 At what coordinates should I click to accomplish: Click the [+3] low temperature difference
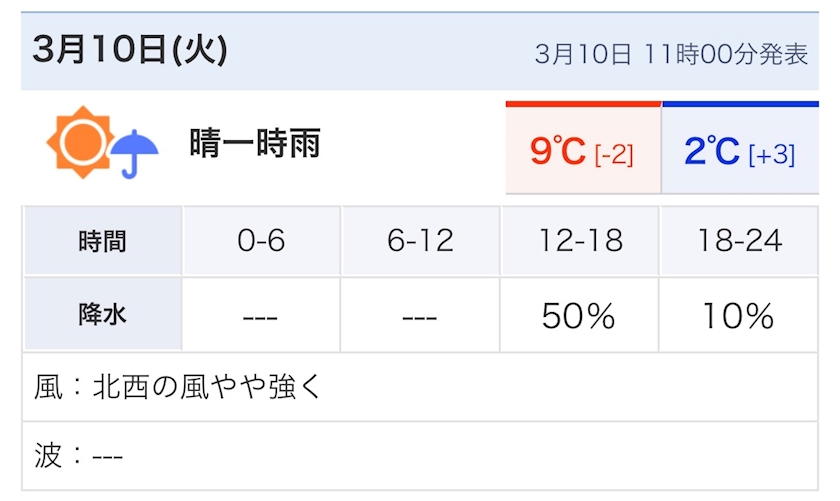pos(771,155)
